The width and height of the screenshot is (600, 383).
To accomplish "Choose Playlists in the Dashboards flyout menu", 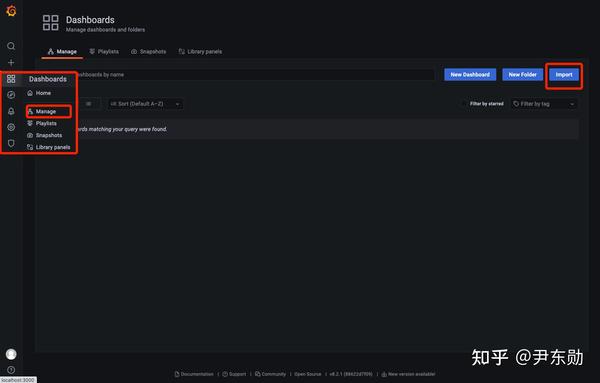I will [x=42, y=123].
